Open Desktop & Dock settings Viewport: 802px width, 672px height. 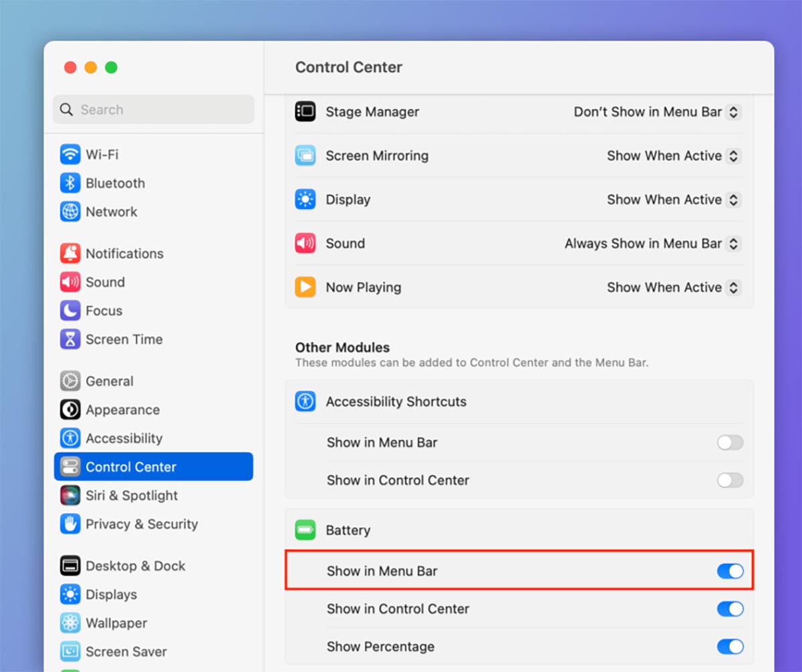154,566
